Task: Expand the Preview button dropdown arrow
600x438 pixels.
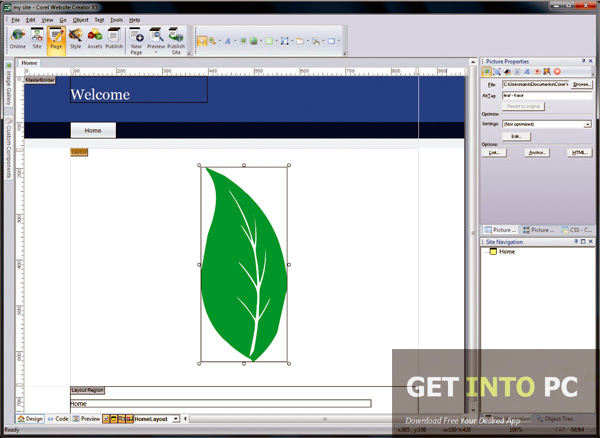Action: (x=156, y=52)
